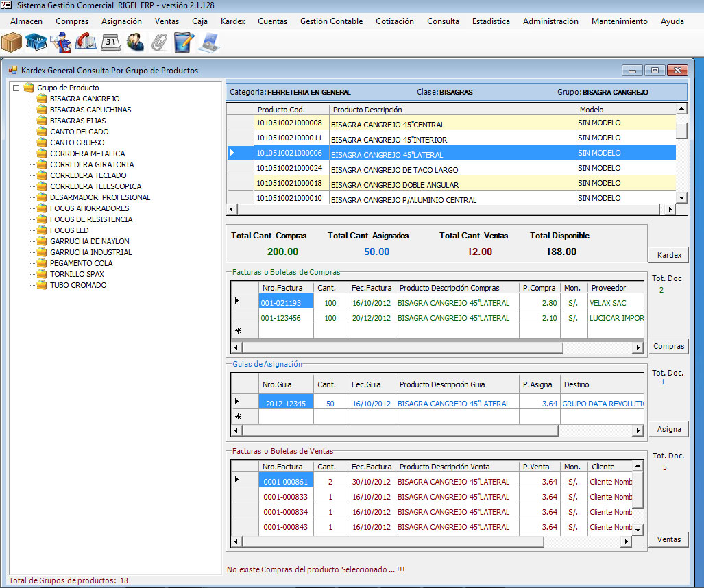Click the paperclip attachment icon

[x=159, y=42]
